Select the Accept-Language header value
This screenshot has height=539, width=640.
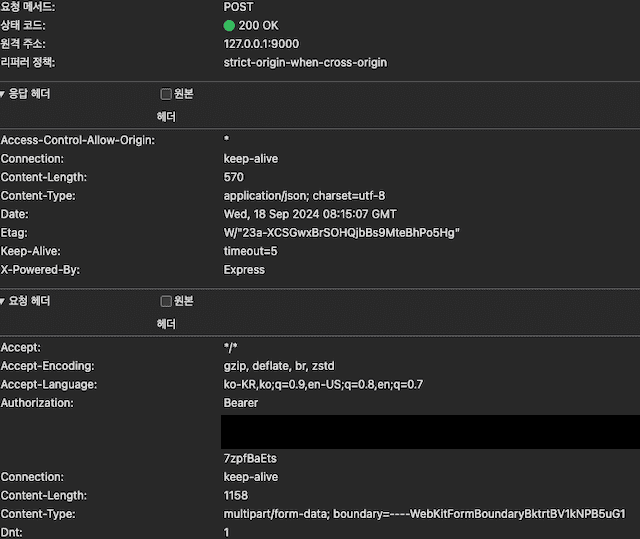coord(323,384)
